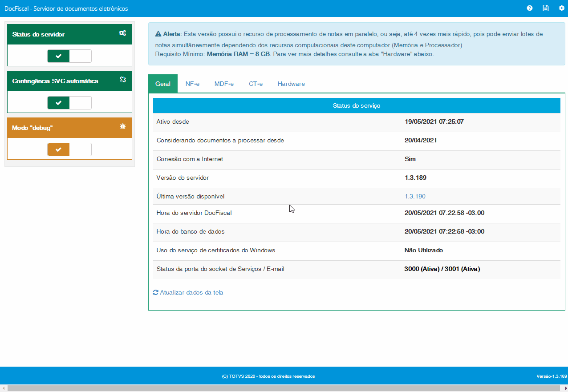Click the 20/04/2021 date value

coord(421,140)
